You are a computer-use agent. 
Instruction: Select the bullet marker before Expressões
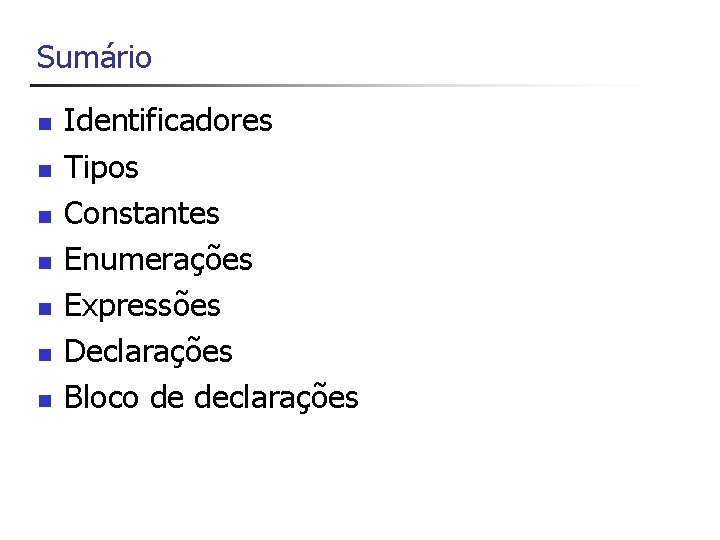(x=44, y=309)
